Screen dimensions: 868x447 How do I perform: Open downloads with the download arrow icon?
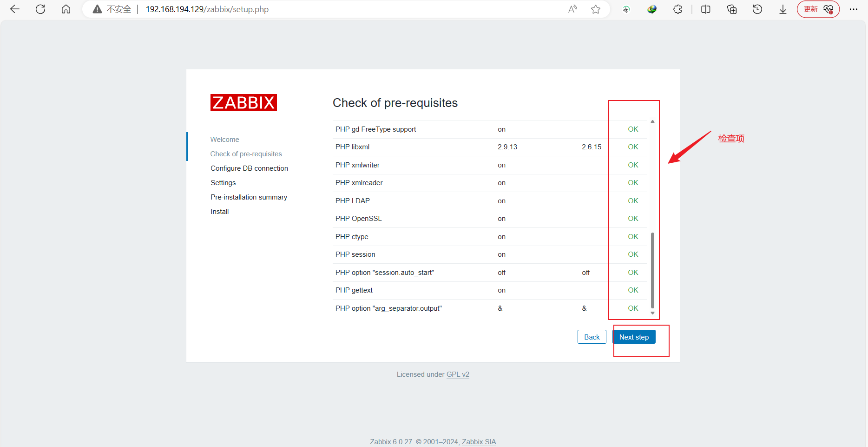point(783,9)
